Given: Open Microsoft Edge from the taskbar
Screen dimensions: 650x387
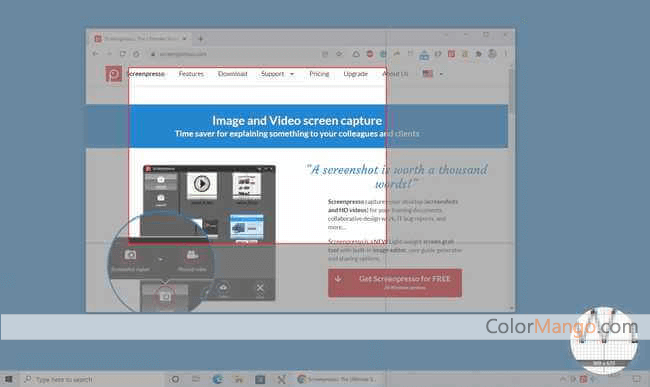Looking at the screenshot, I should coord(217,379).
